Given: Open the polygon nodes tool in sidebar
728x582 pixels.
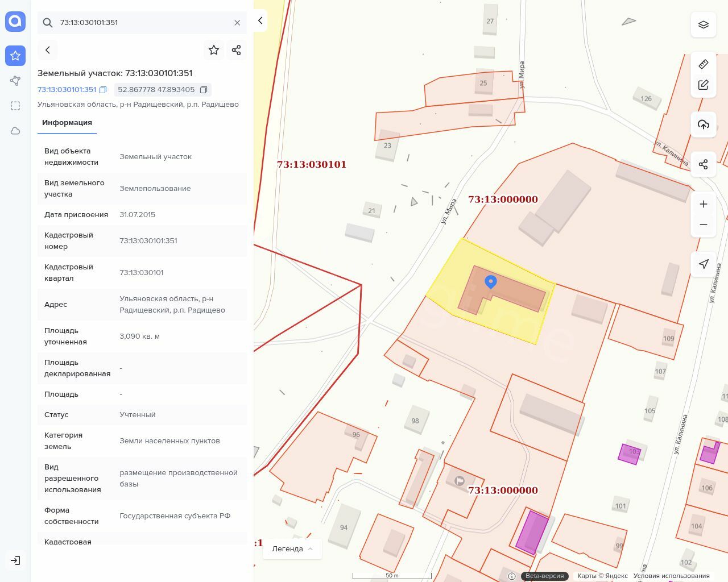Looking at the screenshot, I should [15, 81].
